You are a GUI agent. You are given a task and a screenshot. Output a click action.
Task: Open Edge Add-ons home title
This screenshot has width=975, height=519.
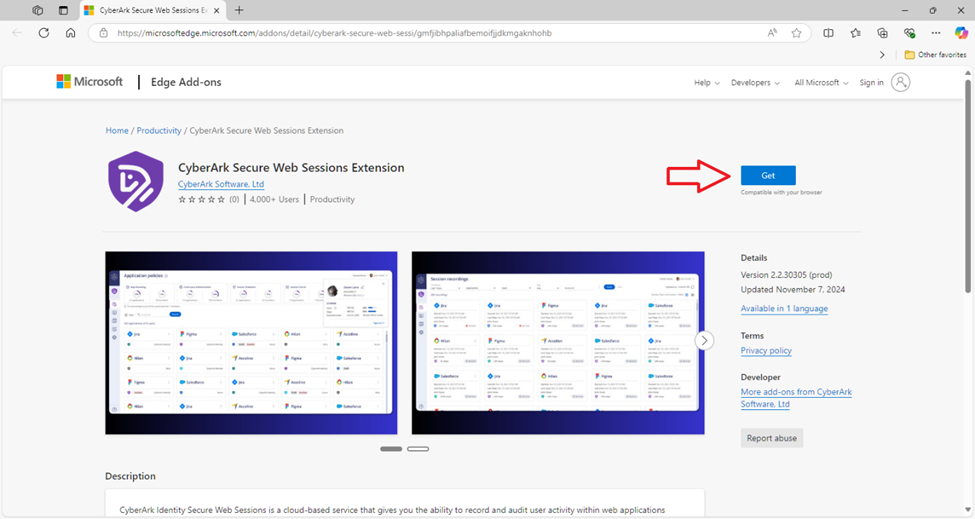pos(186,82)
